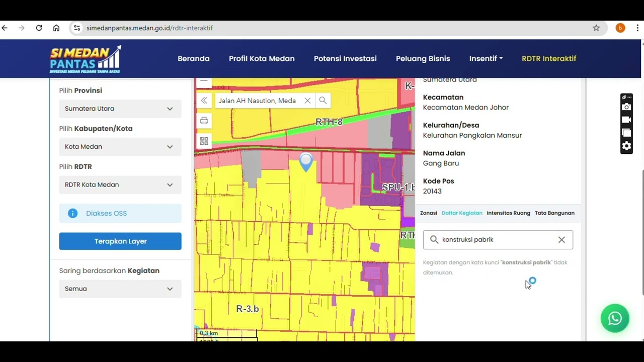The image size is (644, 362).
Task: Go back in the browser
Action: pyautogui.click(x=5, y=28)
